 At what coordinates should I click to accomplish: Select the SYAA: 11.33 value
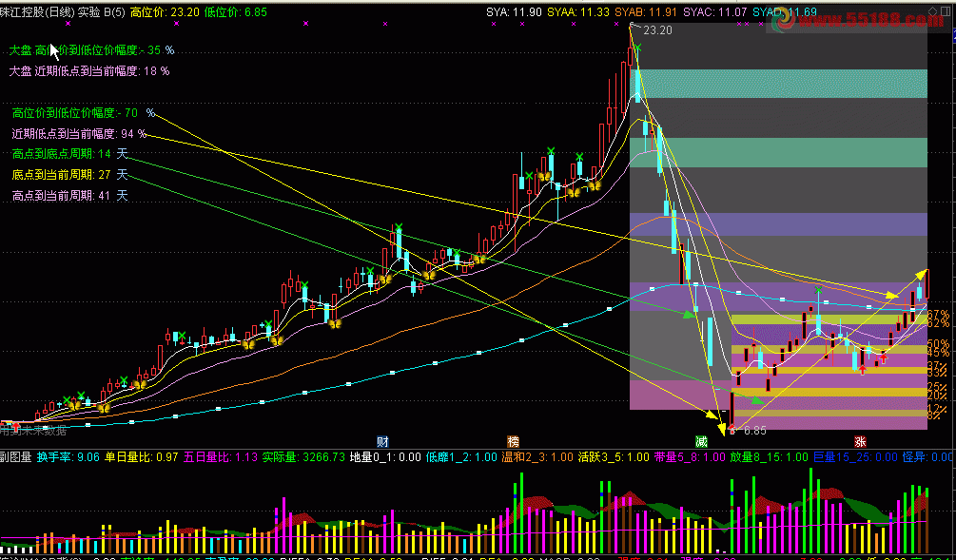(578, 12)
